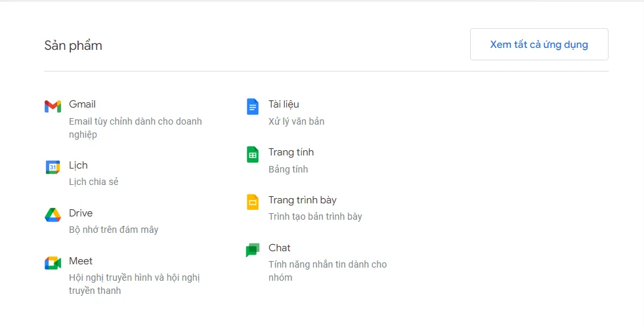Open the "Xem tất cả ứng dụng" button
This screenshot has width=644, height=326.
click(x=539, y=45)
